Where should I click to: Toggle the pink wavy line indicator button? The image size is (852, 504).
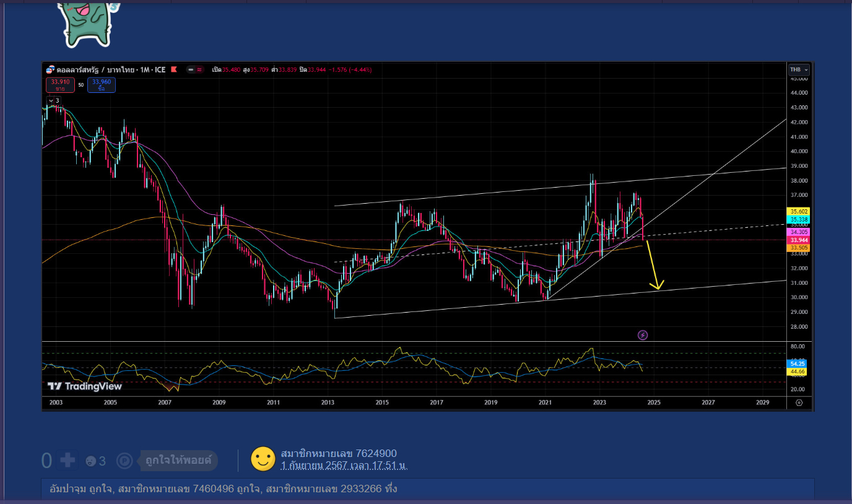click(x=199, y=69)
